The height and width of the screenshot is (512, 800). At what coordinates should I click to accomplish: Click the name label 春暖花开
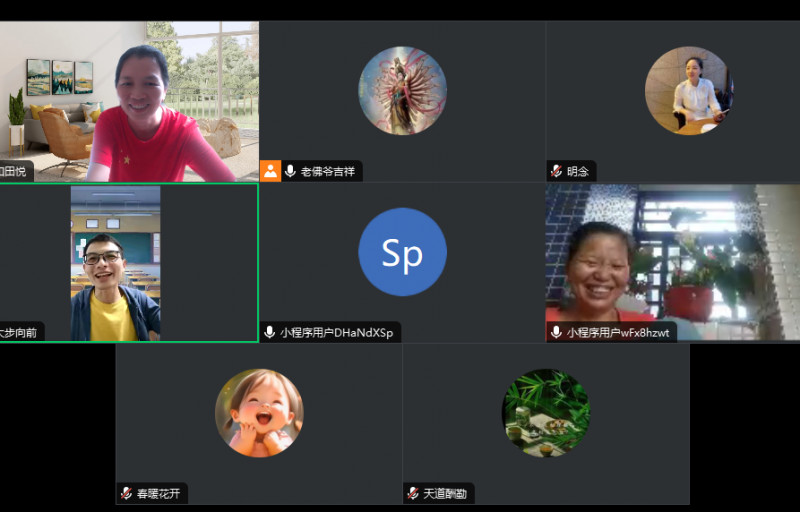pyautogui.click(x=159, y=493)
